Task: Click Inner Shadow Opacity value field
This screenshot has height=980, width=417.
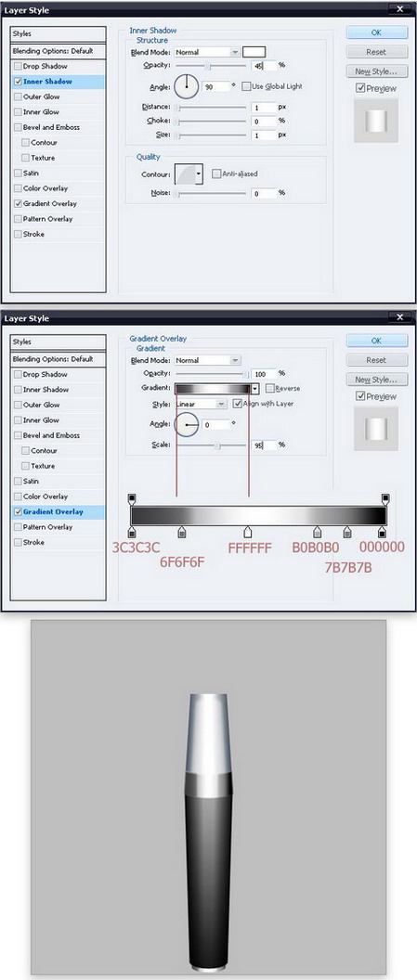Action: 264,66
